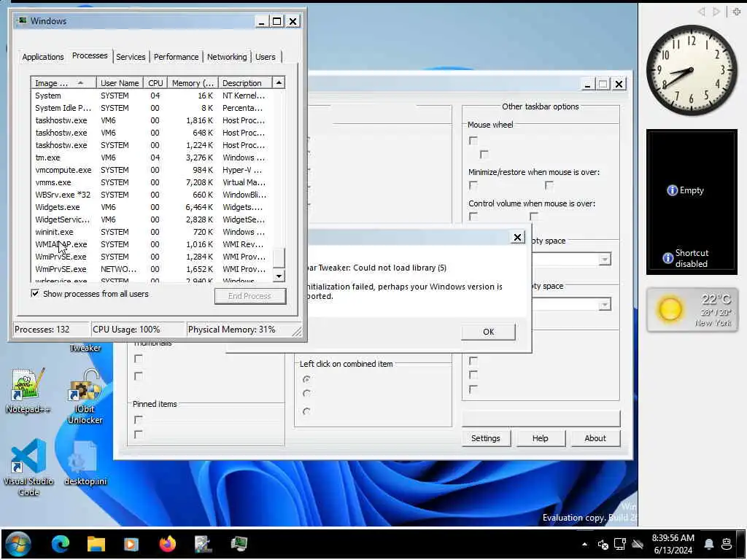The width and height of the screenshot is (747, 560).
Task: Click the process list scroll-up arrow
Action: [x=279, y=82]
